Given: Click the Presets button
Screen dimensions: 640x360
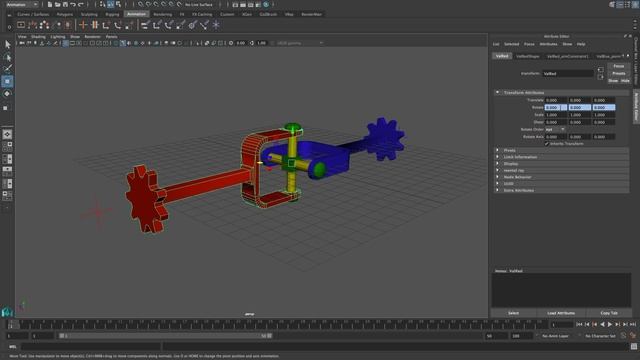Looking at the screenshot, I should click(618, 73).
